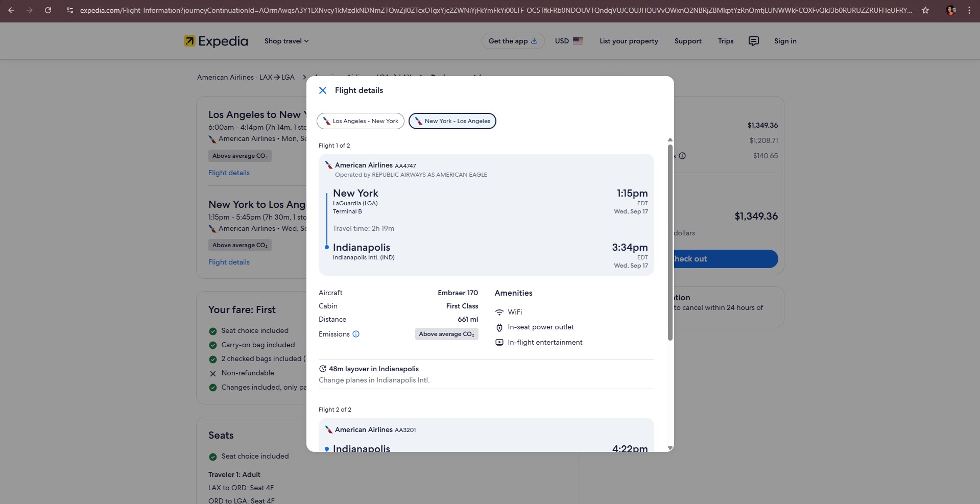
Task: Click the 1:15pm departure time
Action: [x=632, y=193]
